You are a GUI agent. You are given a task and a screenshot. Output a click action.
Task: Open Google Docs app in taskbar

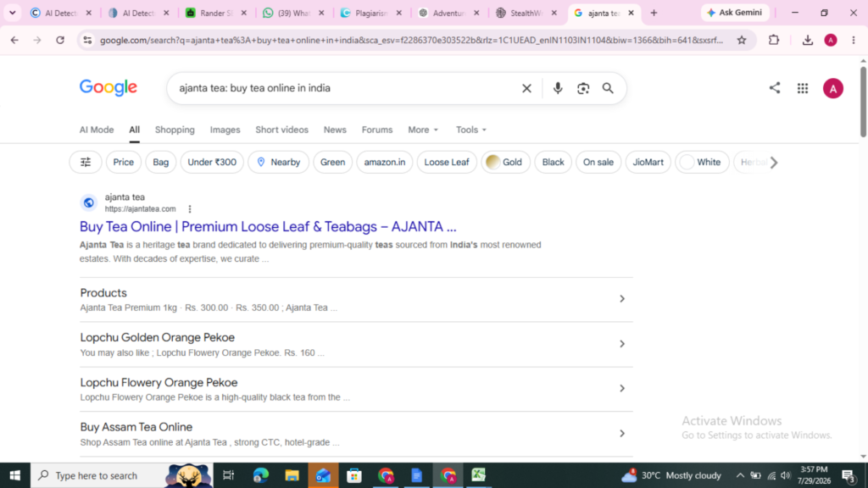[417, 475]
